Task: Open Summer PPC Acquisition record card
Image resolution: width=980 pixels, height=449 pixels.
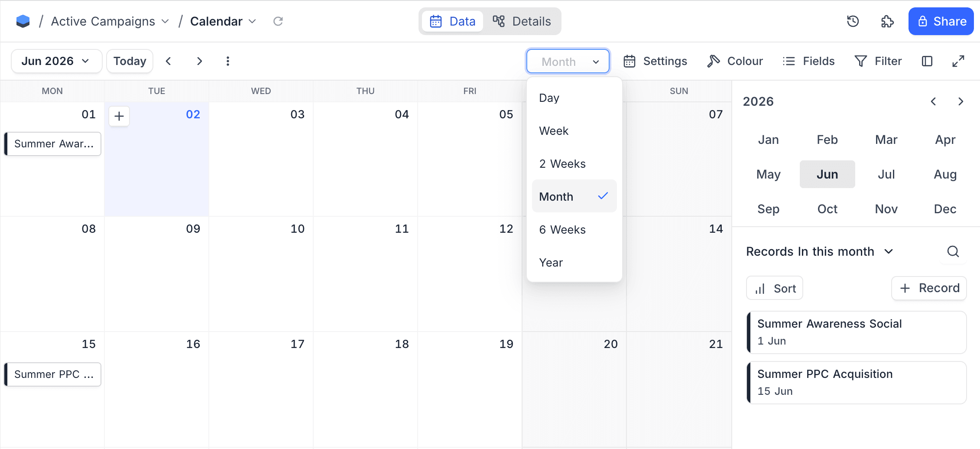Action: (857, 383)
